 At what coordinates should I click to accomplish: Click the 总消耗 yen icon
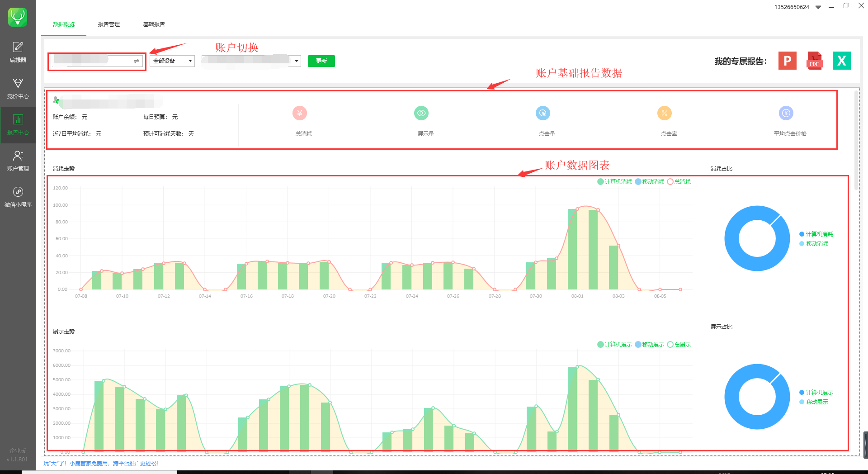click(300, 113)
